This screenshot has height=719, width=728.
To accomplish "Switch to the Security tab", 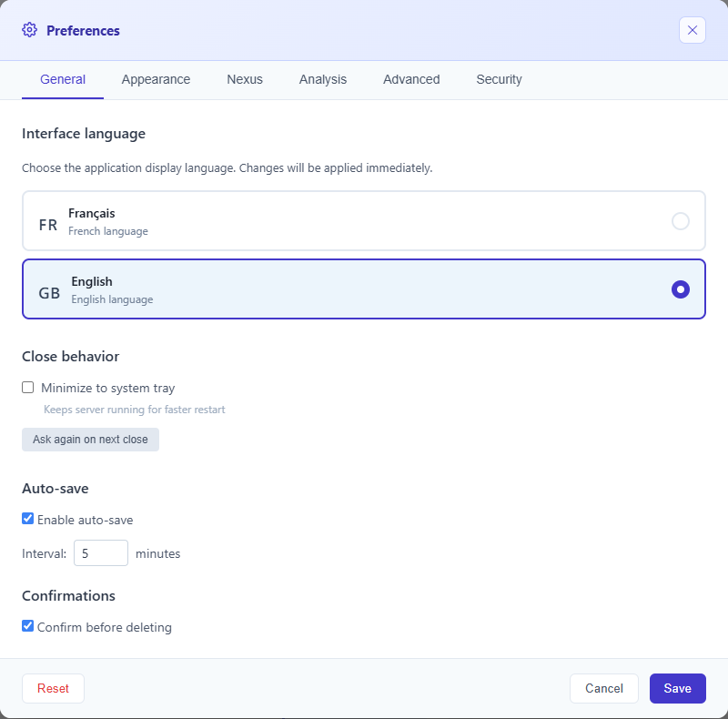I will [x=499, y=79].
